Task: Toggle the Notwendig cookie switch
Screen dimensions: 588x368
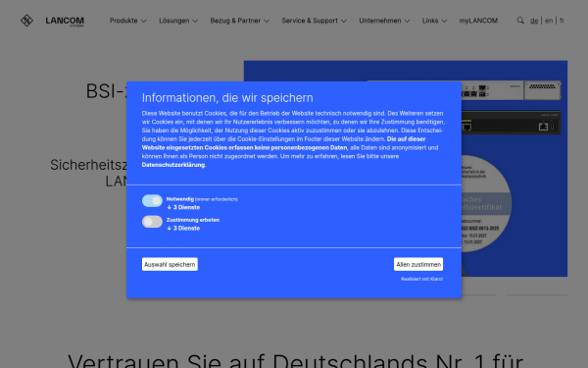Action: click(x=152, y=201)
